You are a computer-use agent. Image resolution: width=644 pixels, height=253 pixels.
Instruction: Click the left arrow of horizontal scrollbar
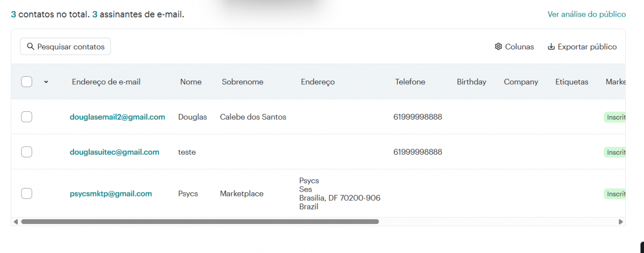click(x=16, y=221)
